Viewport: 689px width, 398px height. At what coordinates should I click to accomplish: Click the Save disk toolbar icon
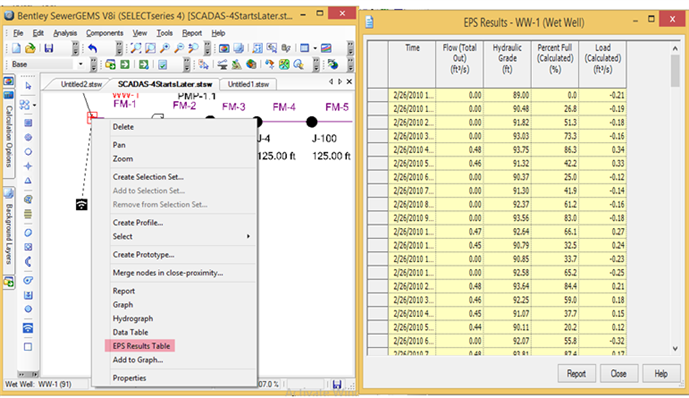[x=49, y=48]
